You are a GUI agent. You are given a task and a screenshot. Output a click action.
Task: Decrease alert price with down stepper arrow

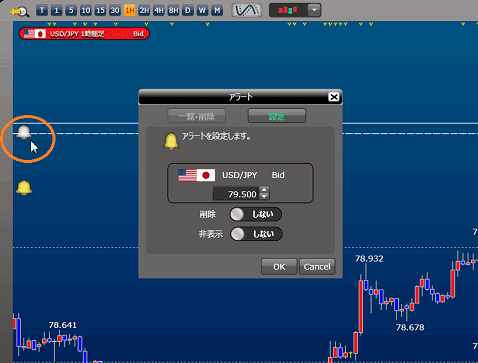[264, 196]
